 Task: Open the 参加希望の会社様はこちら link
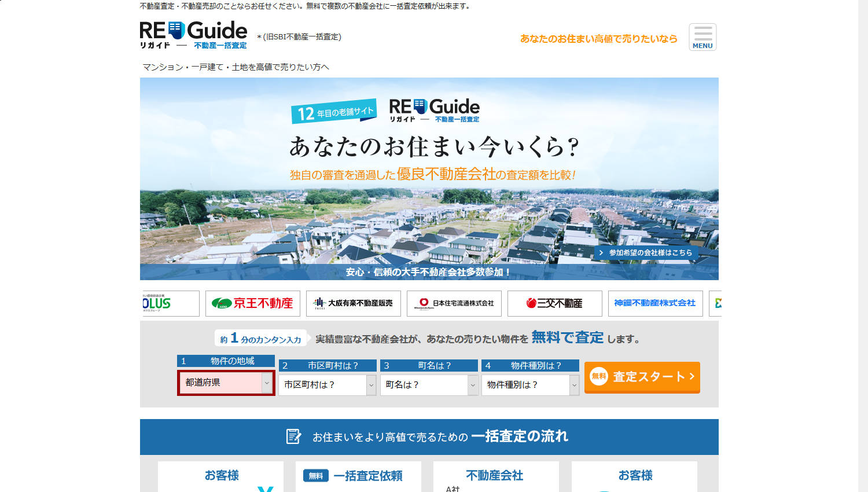pos(646,253)
